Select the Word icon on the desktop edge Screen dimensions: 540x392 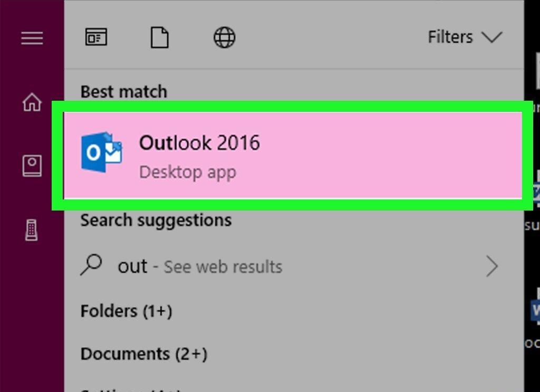(536, 310)
